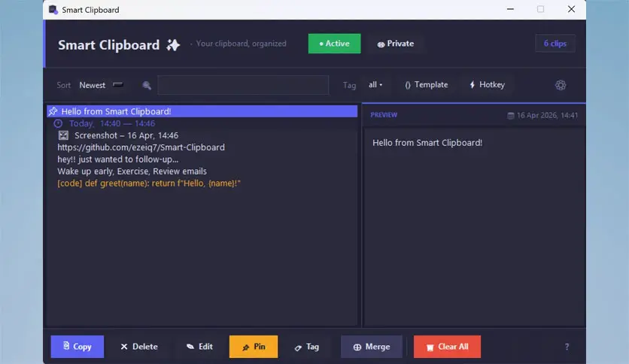This screenshot has width=629, height=364.
Task: Open the Newest sort dropdown
Action: pyautogui.click(x=101, y=85)
